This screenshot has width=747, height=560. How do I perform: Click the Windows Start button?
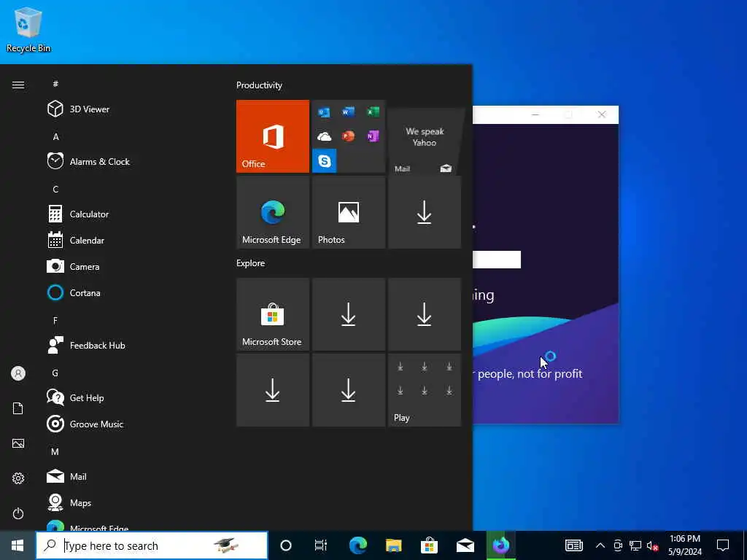point(18,545)
